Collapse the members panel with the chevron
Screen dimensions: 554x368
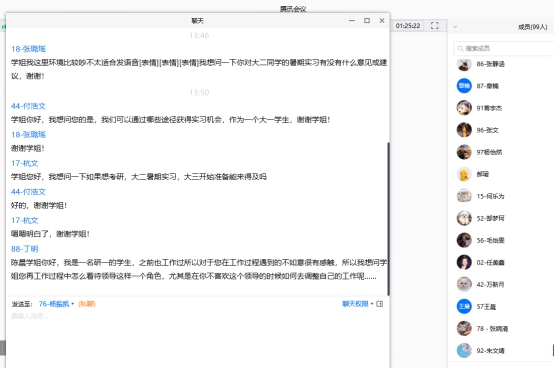click(455, 27)
